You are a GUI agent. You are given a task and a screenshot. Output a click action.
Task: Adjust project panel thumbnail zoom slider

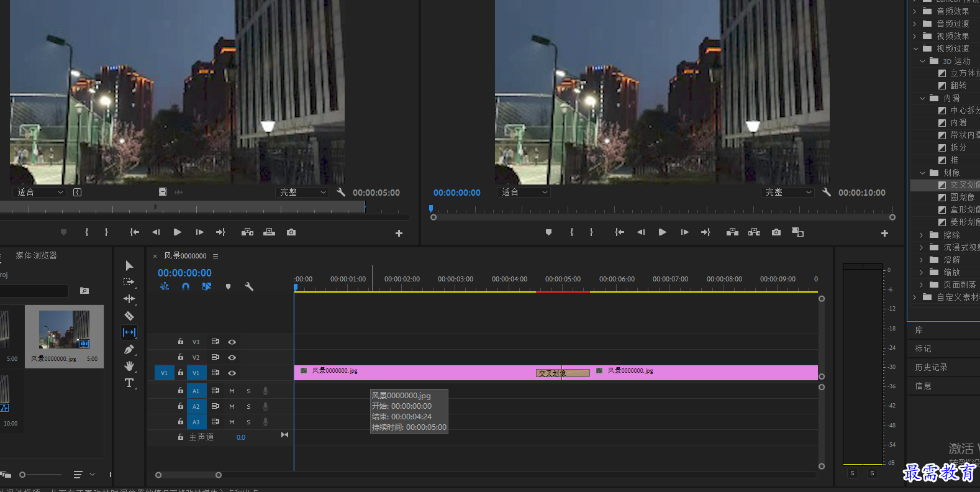[22, 475]
